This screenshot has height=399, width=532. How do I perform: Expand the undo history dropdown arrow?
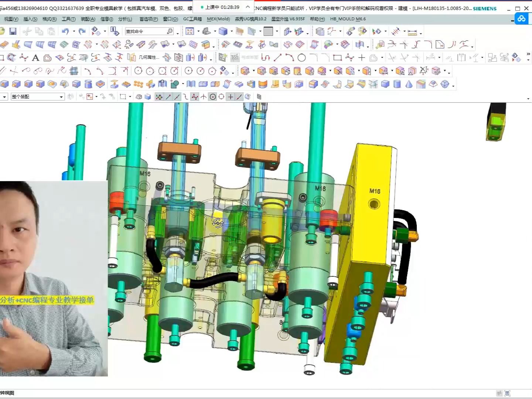[74, 32]
